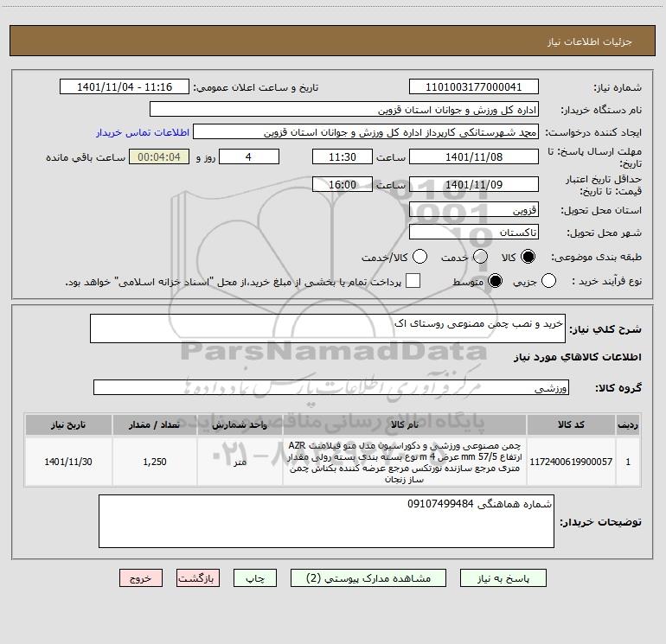Click the تاریخ نیاز column header
Viewport: 666px width, 644px height.
[68, 424]
